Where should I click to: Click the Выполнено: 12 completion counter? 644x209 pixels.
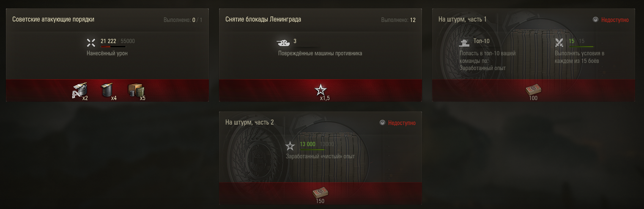398,20
